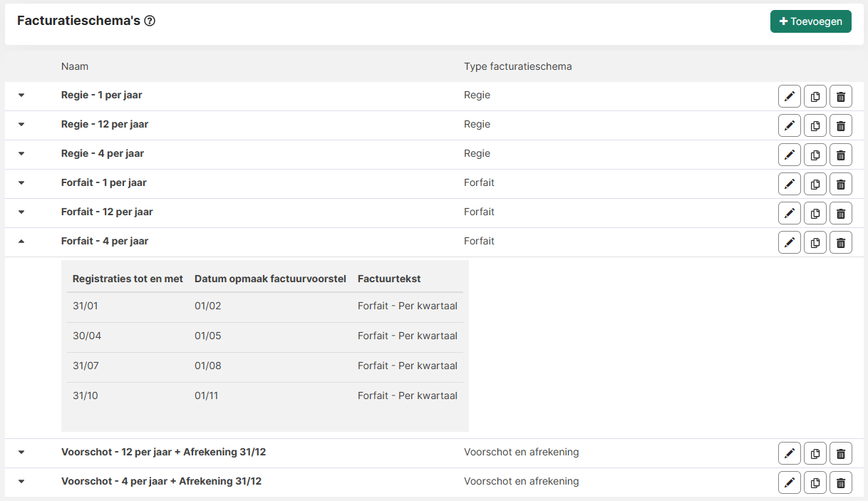Expand the Forfait - 12 per jaar row
The height and width of the screenshot is (501, 868).
tap(21, 212)
